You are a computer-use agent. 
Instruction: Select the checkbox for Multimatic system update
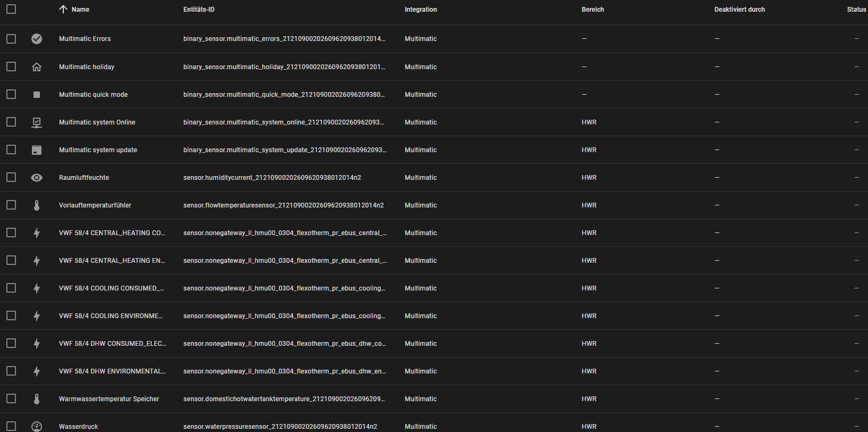point(11,149)
